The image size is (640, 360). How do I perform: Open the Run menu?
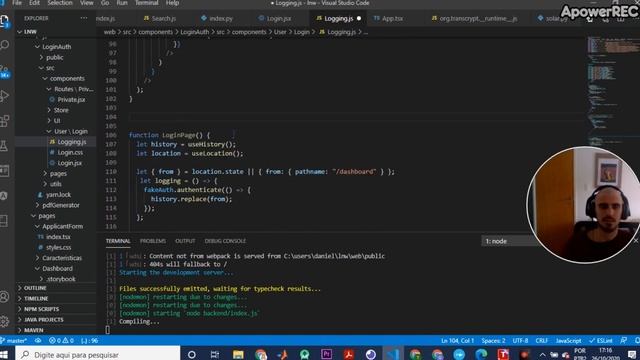[122, 3]
